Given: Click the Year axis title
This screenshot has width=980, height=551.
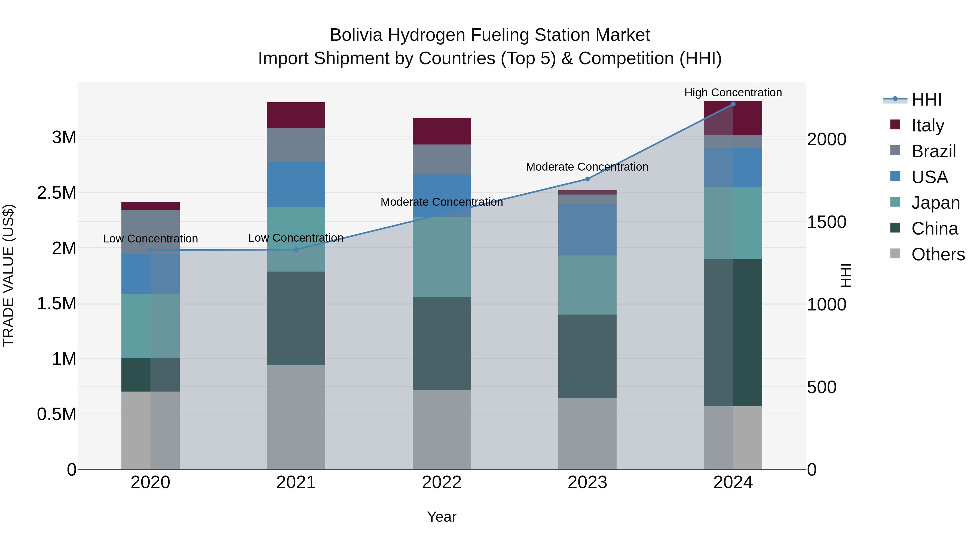Looking at the screenshot, I should [442, 517].
